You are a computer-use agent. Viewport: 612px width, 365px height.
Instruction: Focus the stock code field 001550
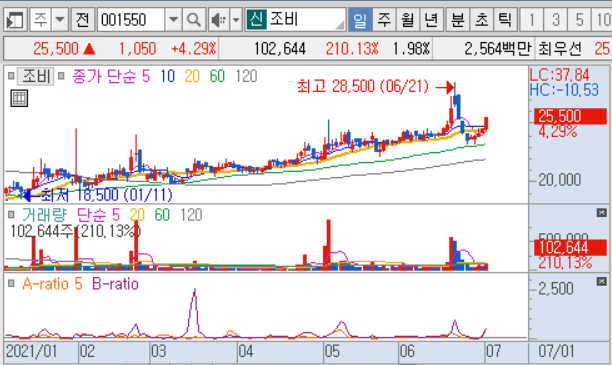(x=131, y=20)
